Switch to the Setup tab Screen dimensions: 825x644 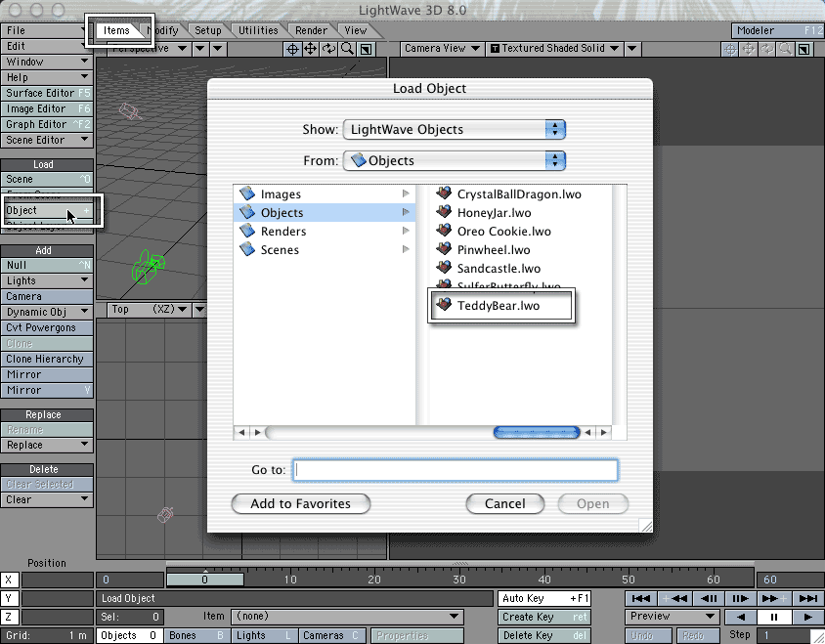[x=208, y=30]
